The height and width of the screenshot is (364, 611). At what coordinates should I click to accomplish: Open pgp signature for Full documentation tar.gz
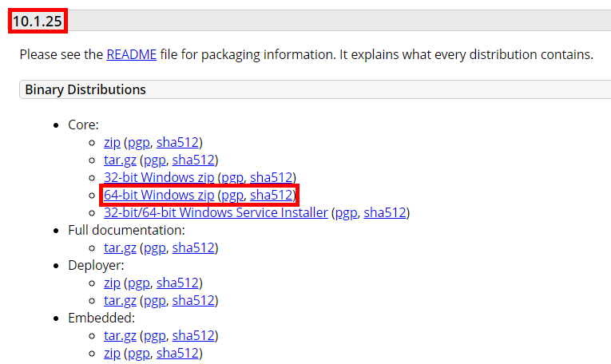coord(155,248)
